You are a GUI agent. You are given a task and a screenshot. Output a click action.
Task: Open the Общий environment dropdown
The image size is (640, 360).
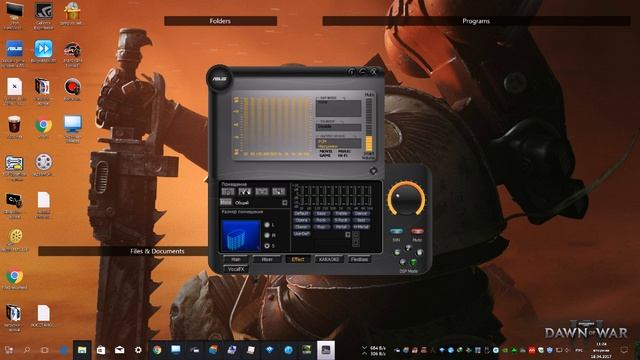tap(284, 202)
